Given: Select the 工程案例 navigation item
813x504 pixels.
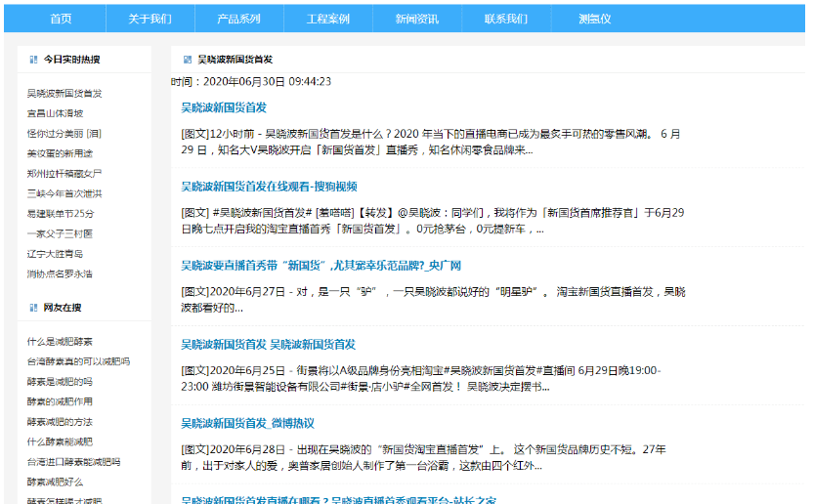Looking at the screenshot, I should pyautogui.click(x=328, y=19).
